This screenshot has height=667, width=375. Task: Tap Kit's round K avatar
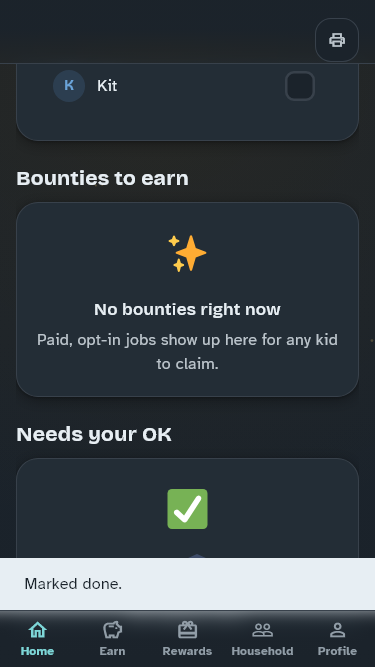[69, 86]
